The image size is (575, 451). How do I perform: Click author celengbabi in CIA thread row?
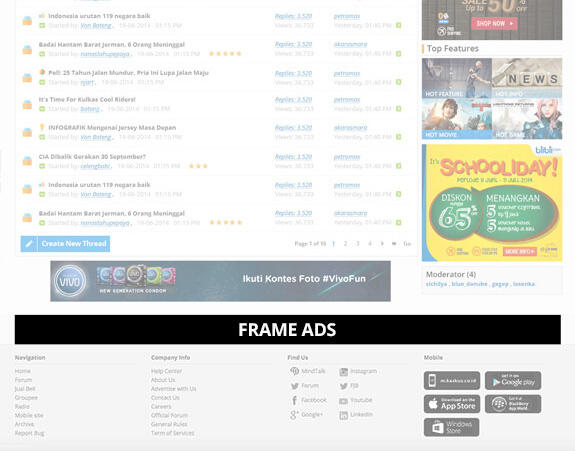pos(95,166)
